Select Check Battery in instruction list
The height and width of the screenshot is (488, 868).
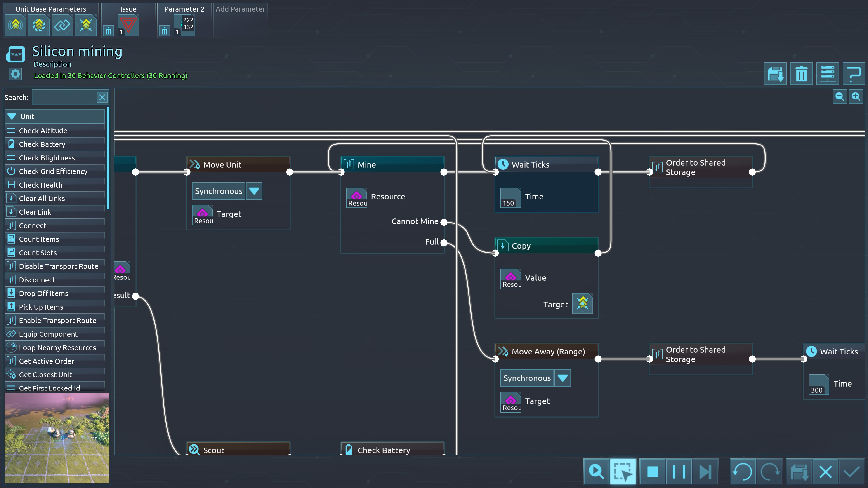point(42,144)
